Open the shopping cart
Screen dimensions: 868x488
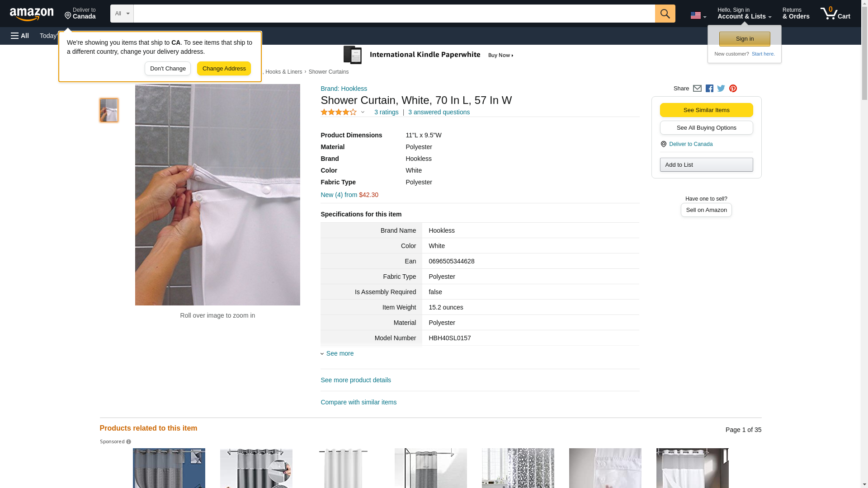click(x=835, y=14)
